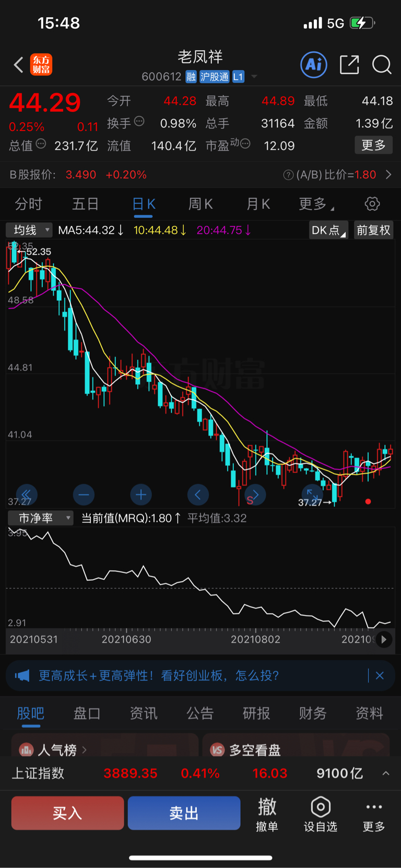The width and height of the screenshot is (401, 868).
Task: Tap the 平均值:3.32 label
Action: tap(217, 518)
